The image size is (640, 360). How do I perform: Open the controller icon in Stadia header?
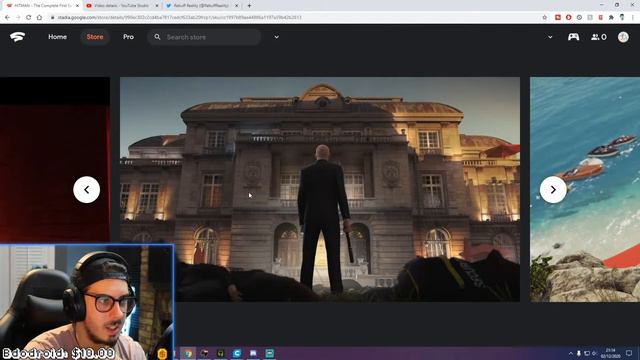tap(573, 37)
